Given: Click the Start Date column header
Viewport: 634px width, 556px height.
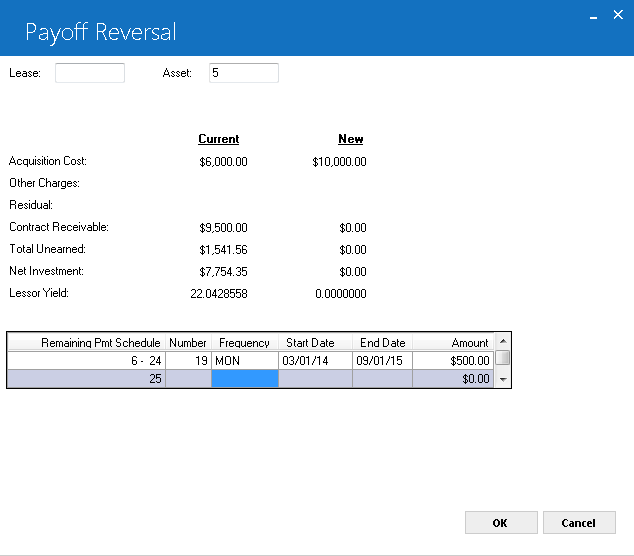Looking at the screenshot, I should click(x=315, y=342).
